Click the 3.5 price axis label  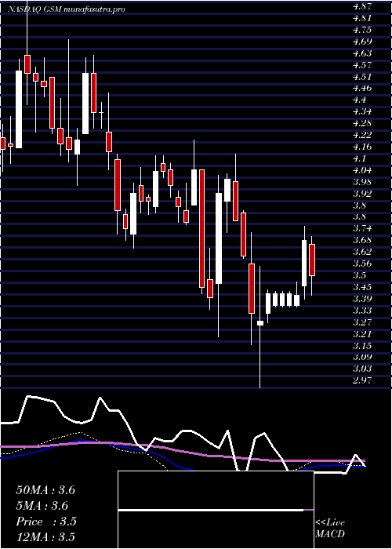coord(360,275)
